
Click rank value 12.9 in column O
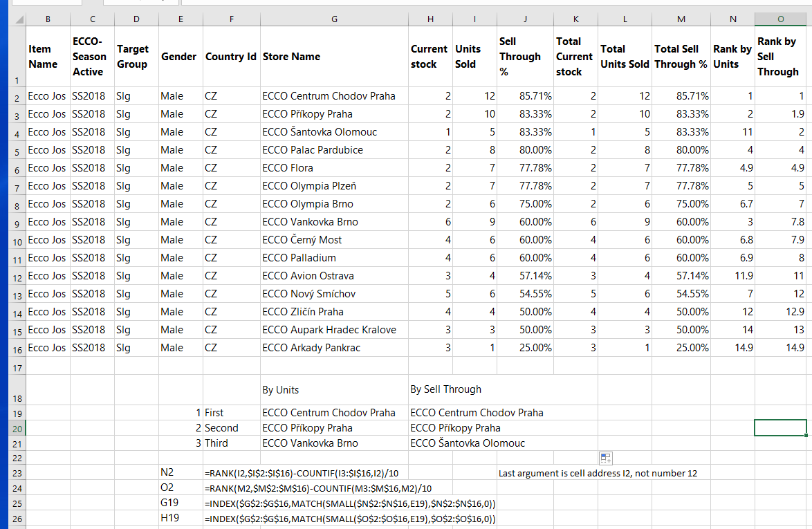[x=780, y=312]
